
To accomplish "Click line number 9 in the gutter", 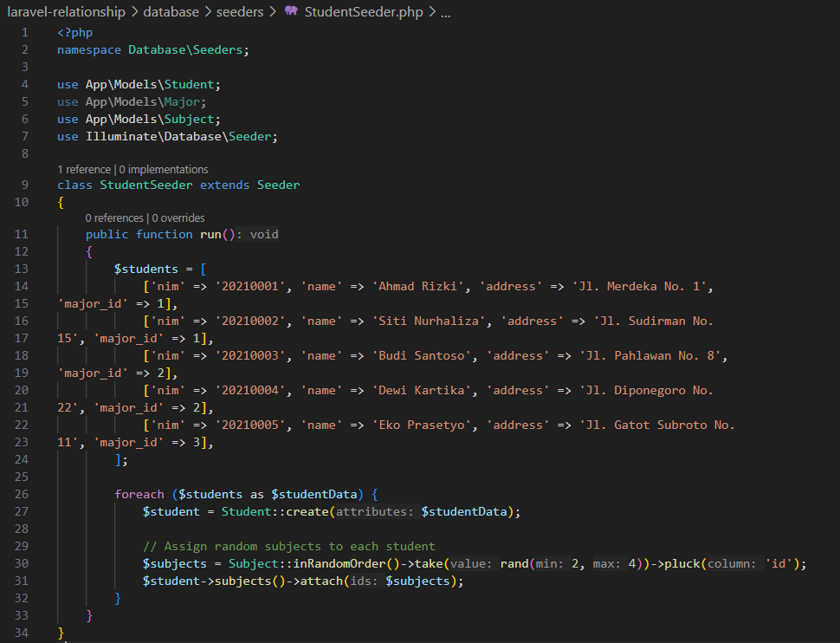I will point(23,185).
